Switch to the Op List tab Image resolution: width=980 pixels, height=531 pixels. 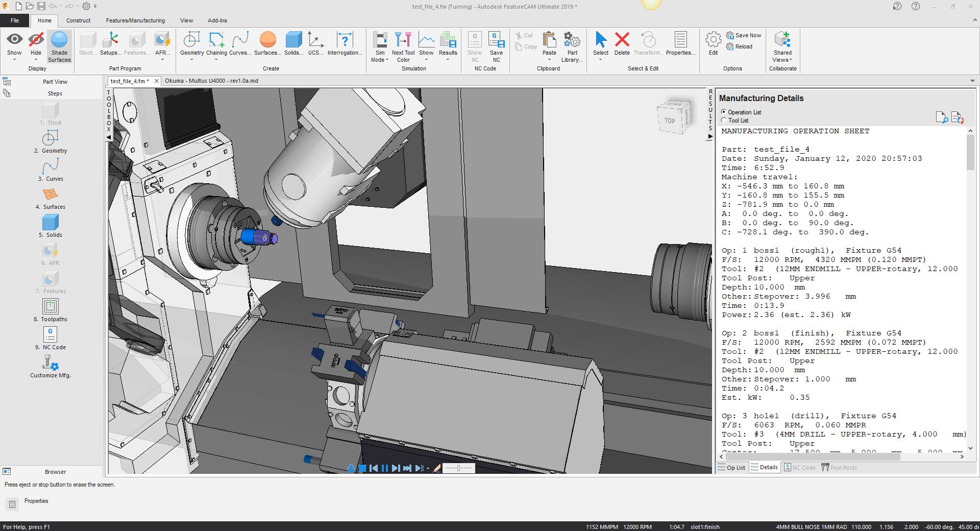pos(732,467)
